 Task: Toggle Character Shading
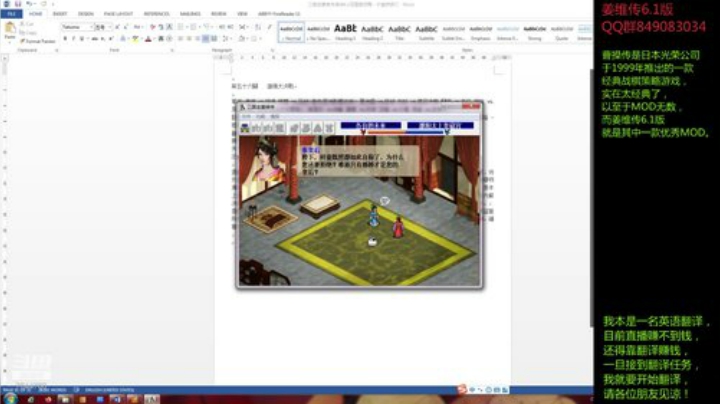(x=161, y=39)
